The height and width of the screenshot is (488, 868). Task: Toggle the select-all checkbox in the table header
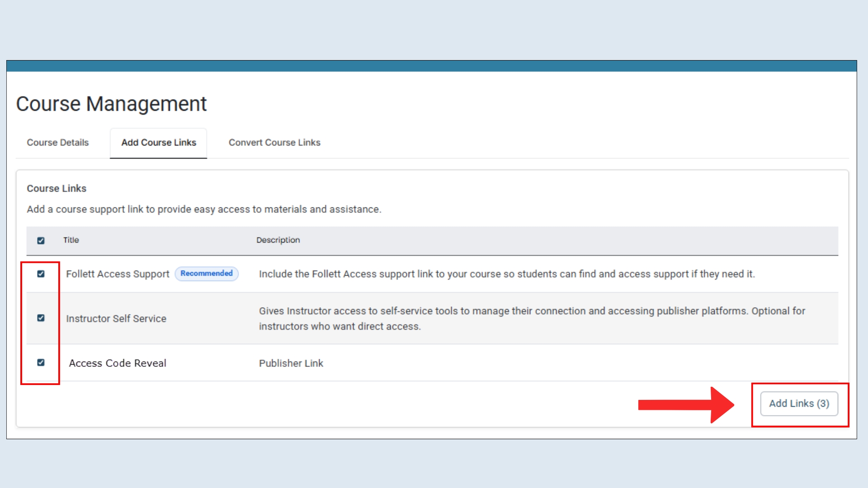[41, 240]
